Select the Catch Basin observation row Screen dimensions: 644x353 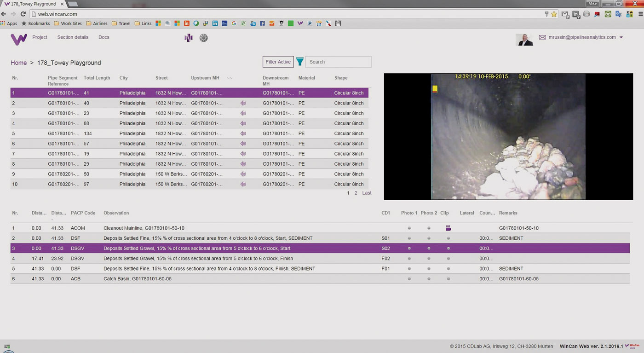click(320, 279)
